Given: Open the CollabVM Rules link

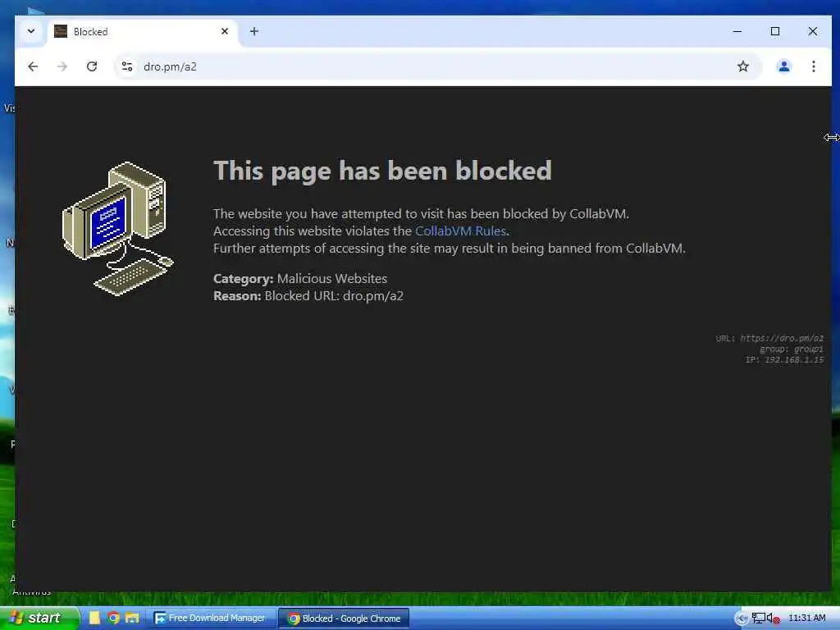Looking at the screenshot, I should pos(460,231).
